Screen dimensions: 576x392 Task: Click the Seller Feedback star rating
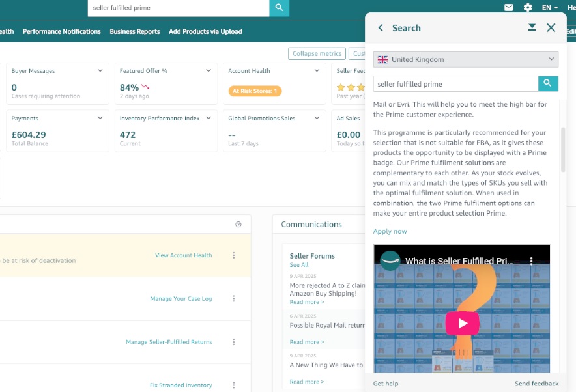[351, 87]
